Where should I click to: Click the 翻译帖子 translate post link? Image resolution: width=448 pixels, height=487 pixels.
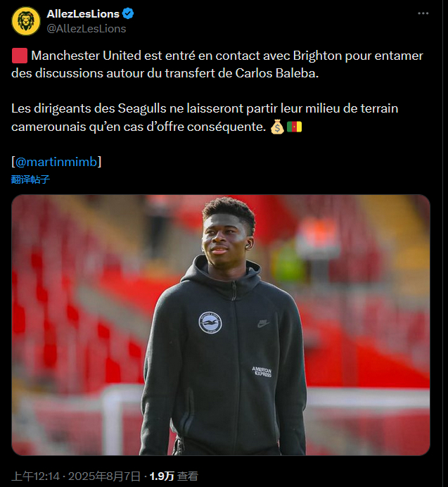(x=30, y=179)
